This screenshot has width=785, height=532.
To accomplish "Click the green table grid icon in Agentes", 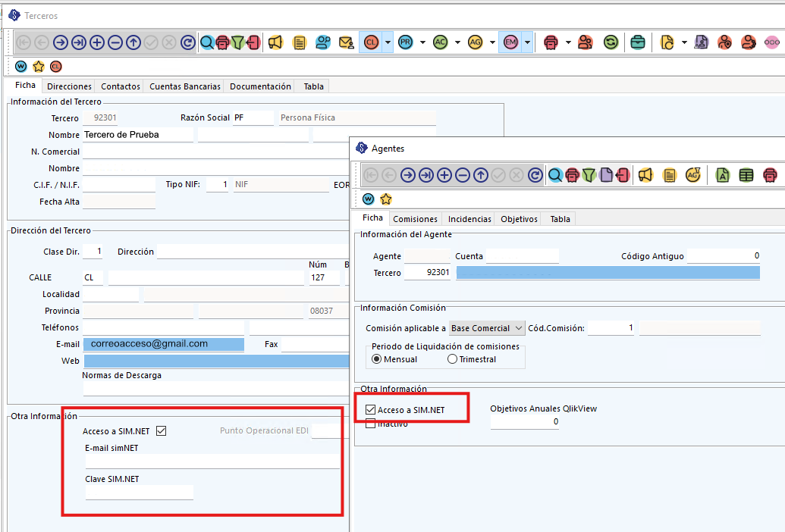I will coord(746,175).
